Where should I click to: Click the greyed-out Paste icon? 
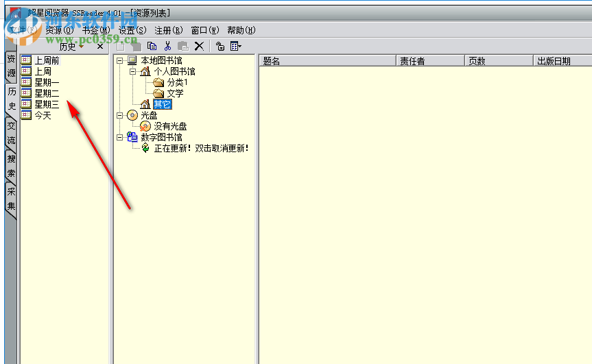[x=183, y=46]
